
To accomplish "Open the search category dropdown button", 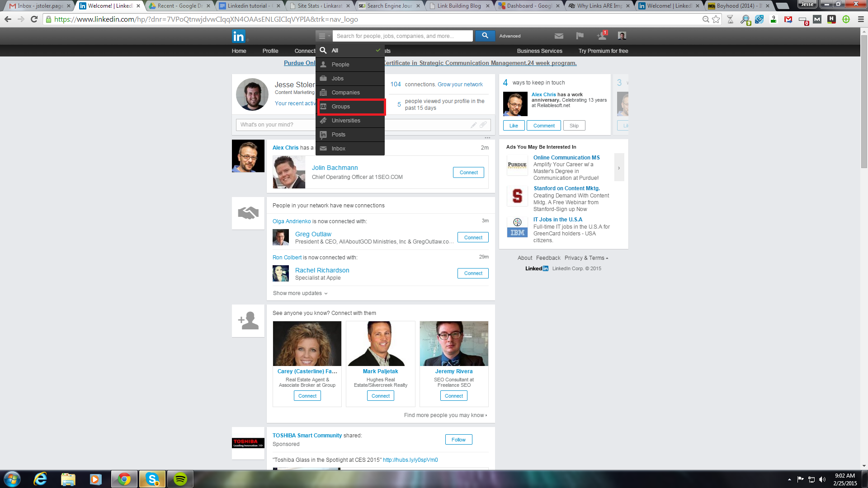I will pos(324,36).
